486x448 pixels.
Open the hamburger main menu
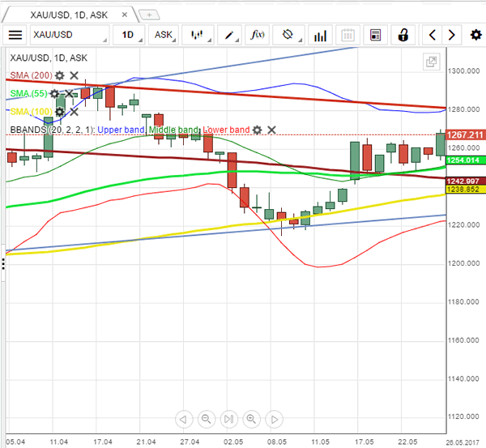(15, 35)
